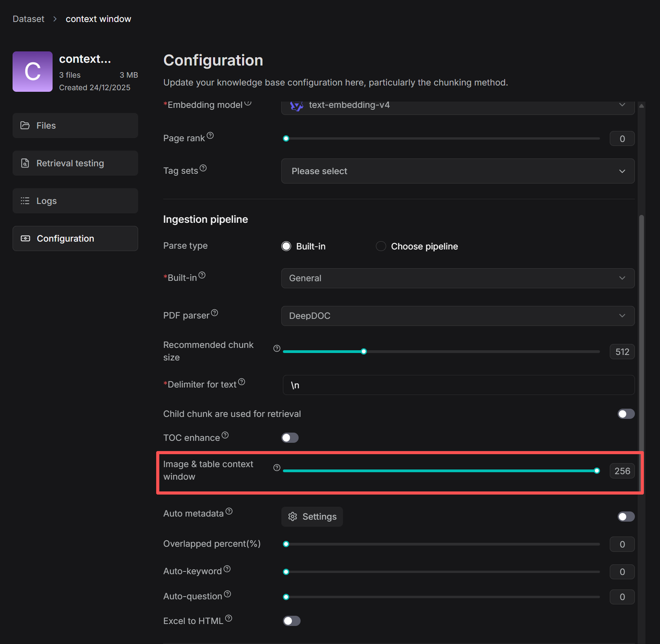Click the TOC enhance help icon
The width and height of the screenshot is (660, 644).
coord(225,436)
